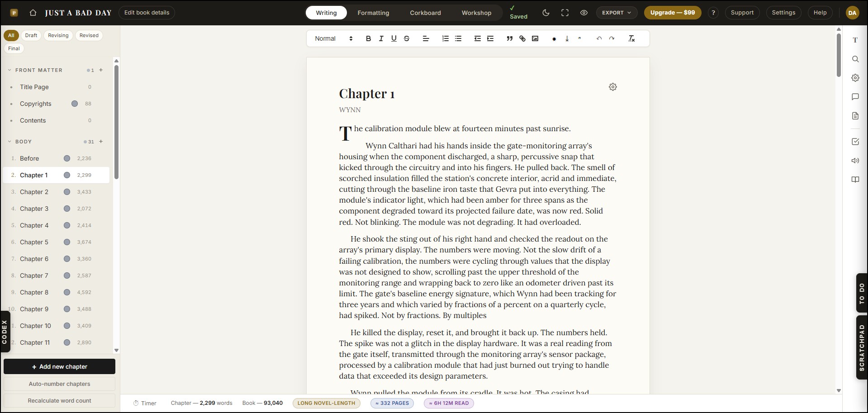Open the Normal paragraph style dropdown
This screenshot has height=413, width=868.
pyautogui.click(x=333, y=38)
